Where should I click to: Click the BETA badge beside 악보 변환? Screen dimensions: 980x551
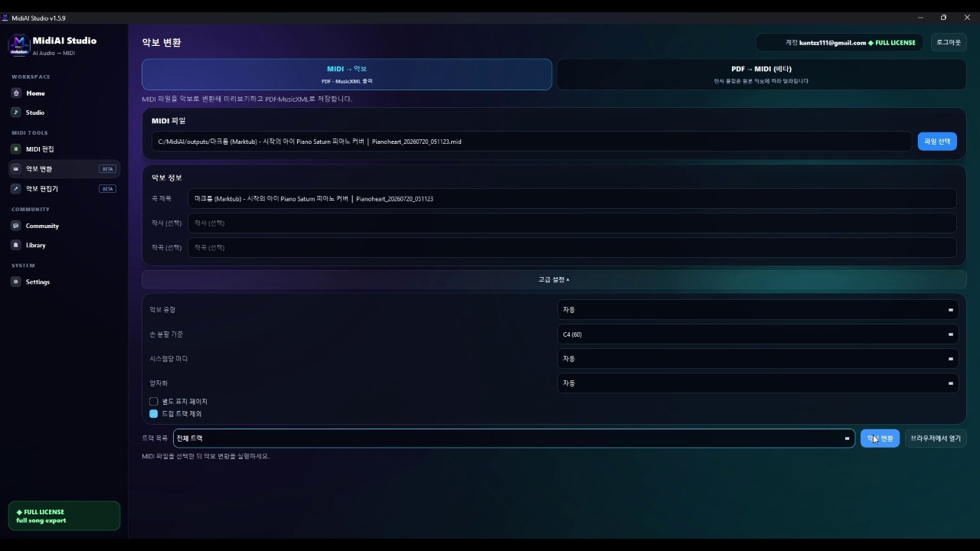click(x=107, y=169)
